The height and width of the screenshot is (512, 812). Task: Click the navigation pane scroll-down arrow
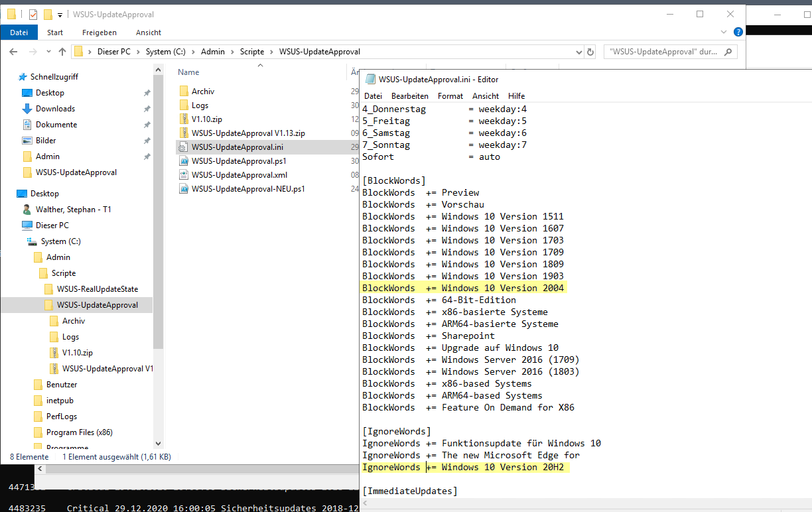(158, 444)
